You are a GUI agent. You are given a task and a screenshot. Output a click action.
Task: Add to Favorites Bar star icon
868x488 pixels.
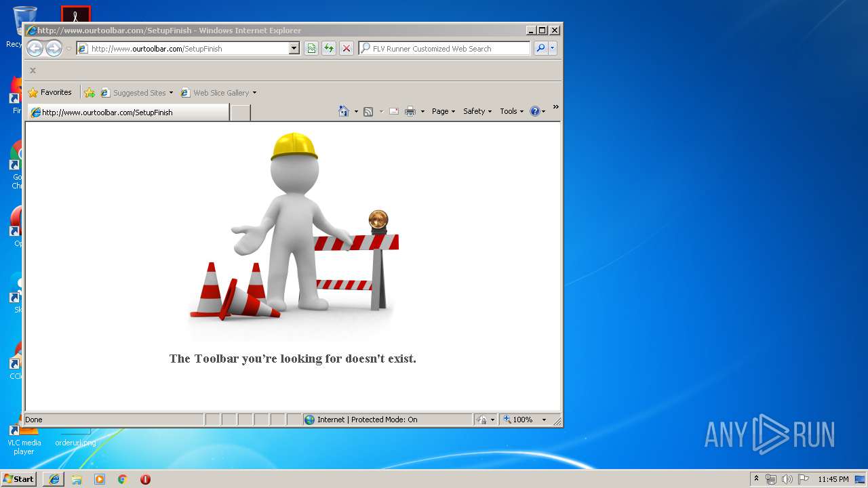tap(89, 93)
